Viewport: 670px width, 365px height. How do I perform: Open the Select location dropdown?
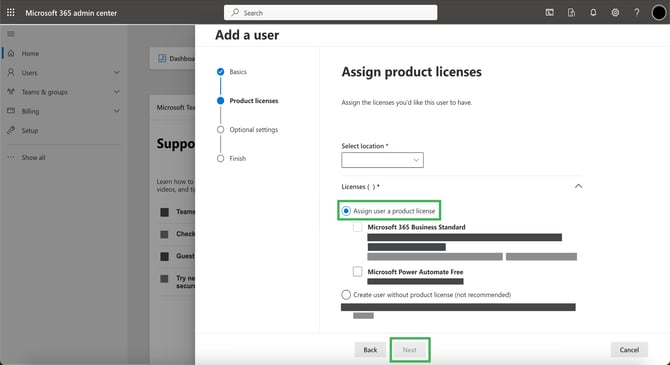click(382, 160)
